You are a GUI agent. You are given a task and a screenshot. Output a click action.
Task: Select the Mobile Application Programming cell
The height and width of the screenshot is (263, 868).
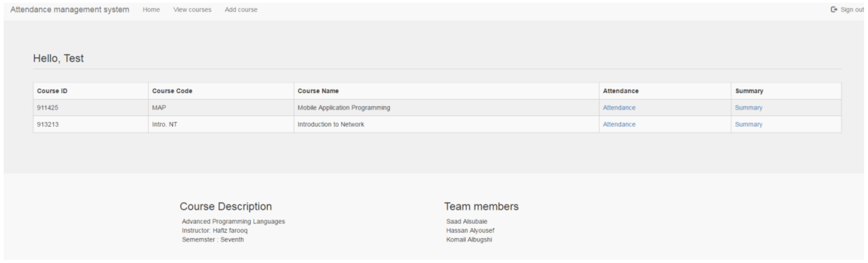(x=446, y=108)
